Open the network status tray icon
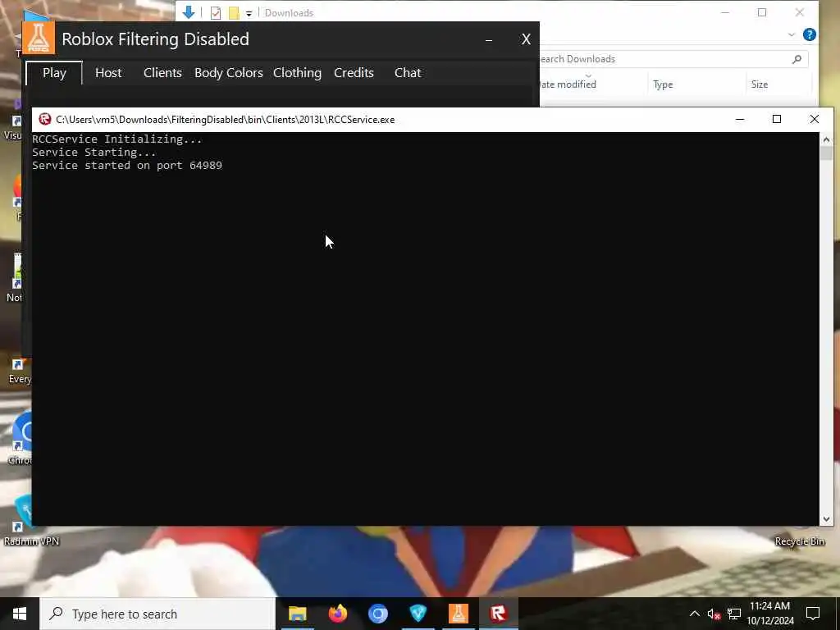This screenshot has width=840, height=630. coord(734,614)
